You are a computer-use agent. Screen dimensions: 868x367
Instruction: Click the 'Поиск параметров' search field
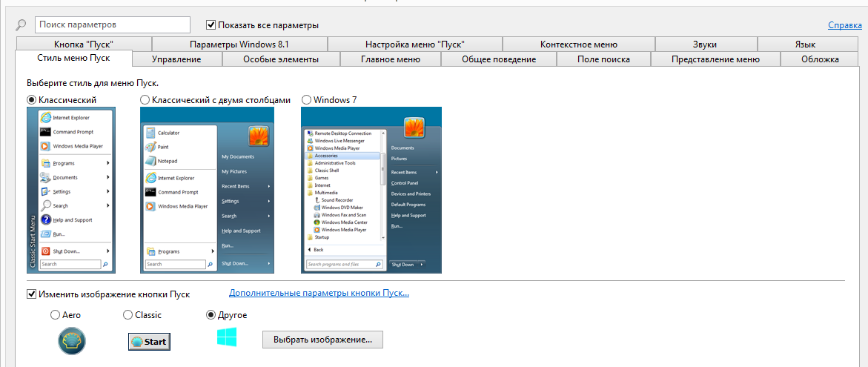(113, 25)
